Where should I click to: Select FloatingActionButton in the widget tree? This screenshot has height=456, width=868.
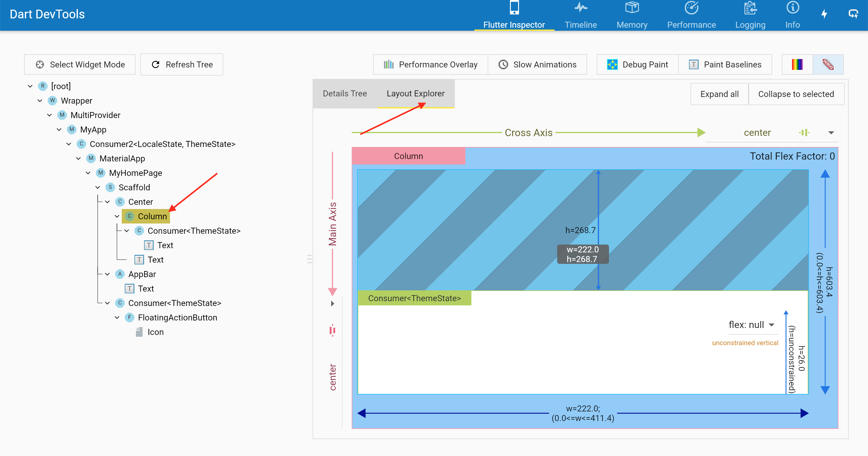[177, 317]
